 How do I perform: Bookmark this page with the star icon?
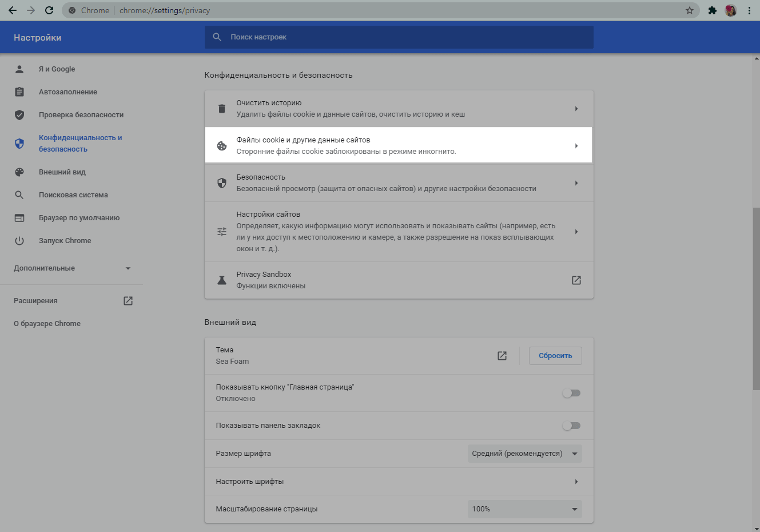tap(689, 10)
